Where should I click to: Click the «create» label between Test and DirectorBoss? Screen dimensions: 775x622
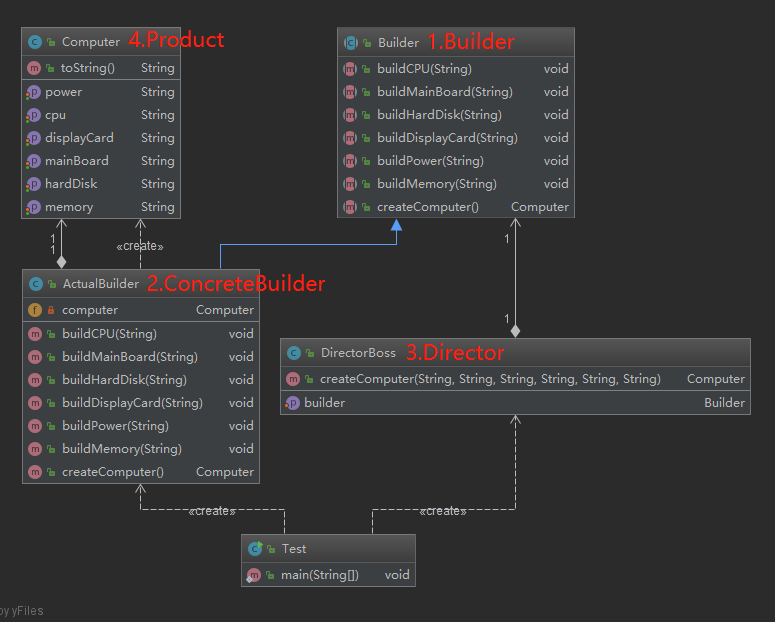443,511
